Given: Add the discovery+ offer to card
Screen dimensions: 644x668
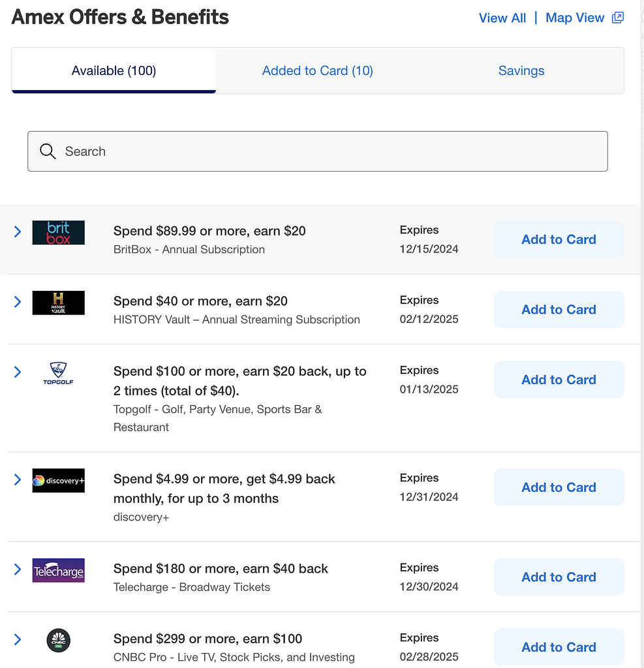Looking at the screenshot, I should [x=559, y=487].
